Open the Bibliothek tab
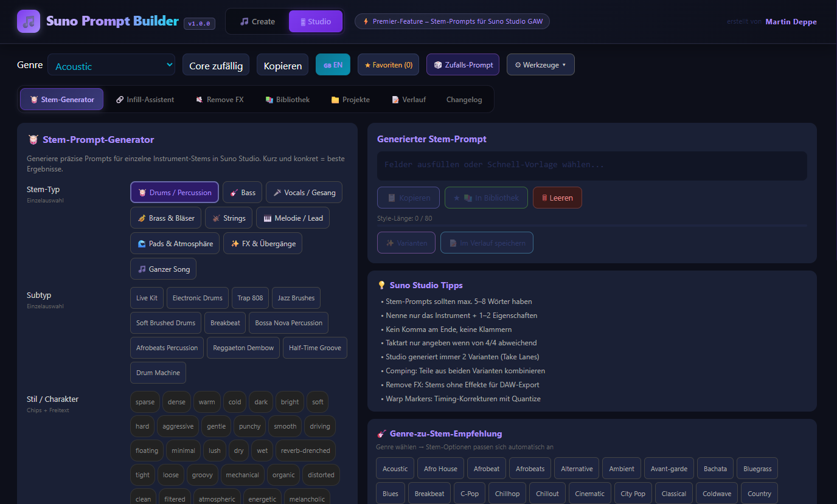 [x=287, y=99]
